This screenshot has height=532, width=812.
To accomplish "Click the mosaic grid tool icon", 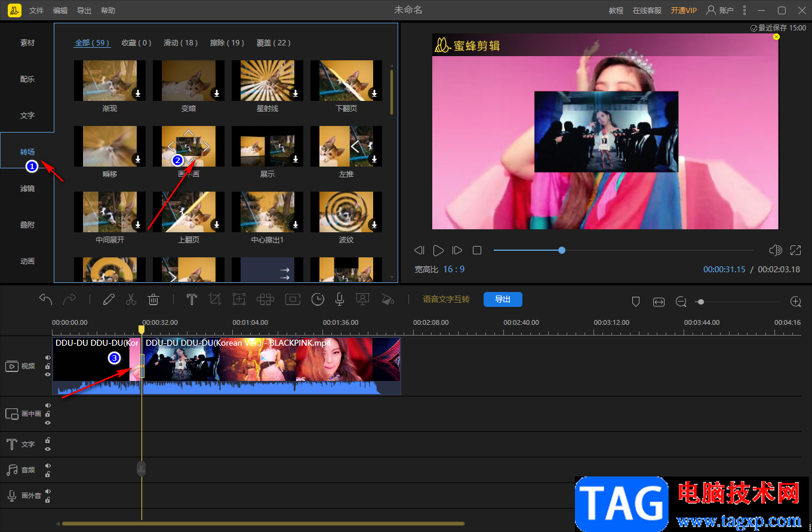I will pos(265,299).
